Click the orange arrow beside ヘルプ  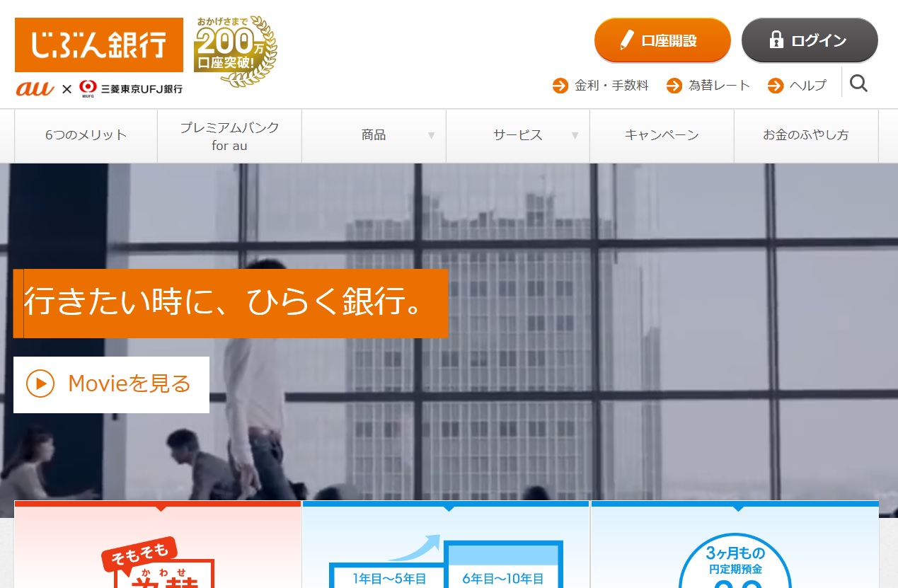point(774,85)
